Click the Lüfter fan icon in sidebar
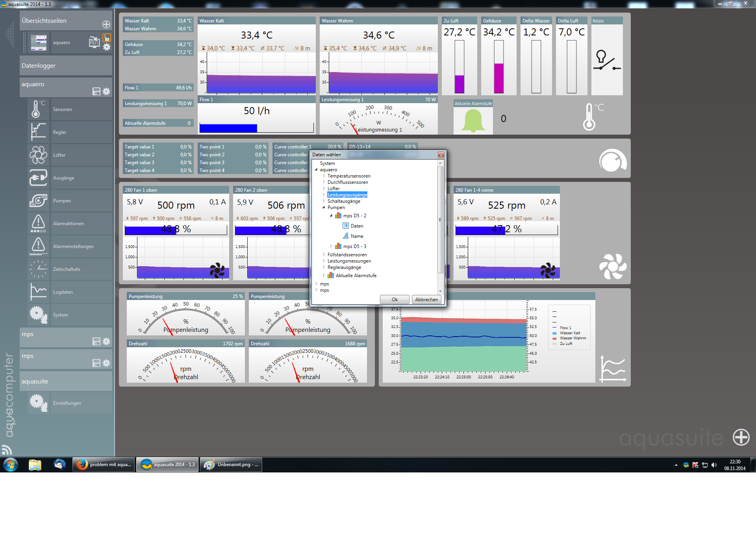This screenshot has height=537, width=756. coord(38,155)
